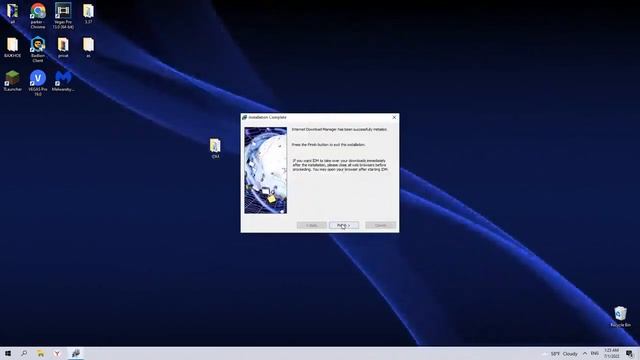
Task: Select the 3.37 zipped folder icon
Action: [88, 13]
